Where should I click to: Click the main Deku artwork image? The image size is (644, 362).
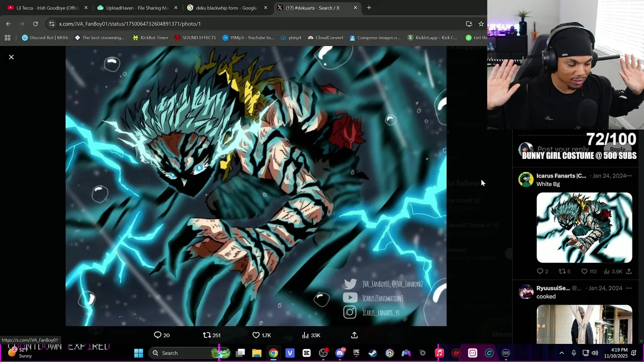coord(256,187)
